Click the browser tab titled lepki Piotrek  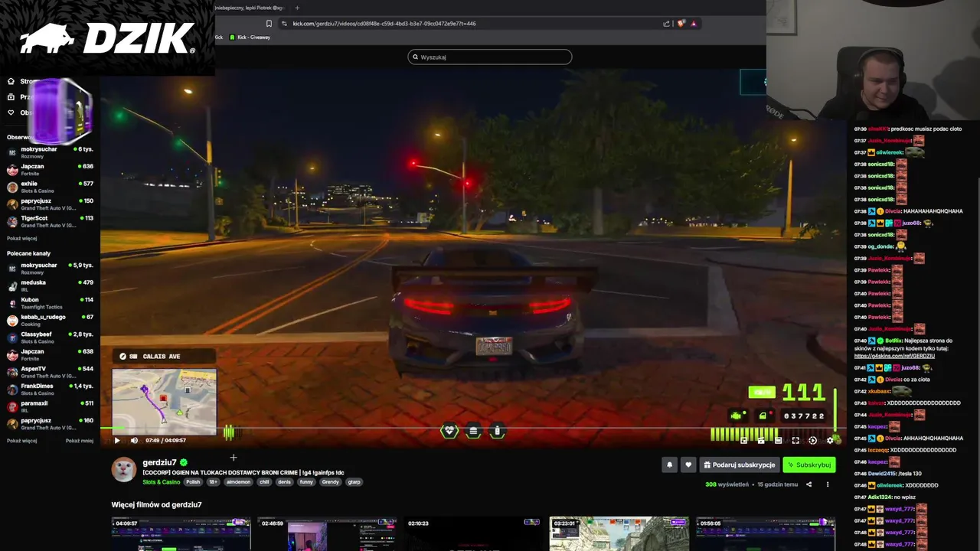[x=249, y=8]
